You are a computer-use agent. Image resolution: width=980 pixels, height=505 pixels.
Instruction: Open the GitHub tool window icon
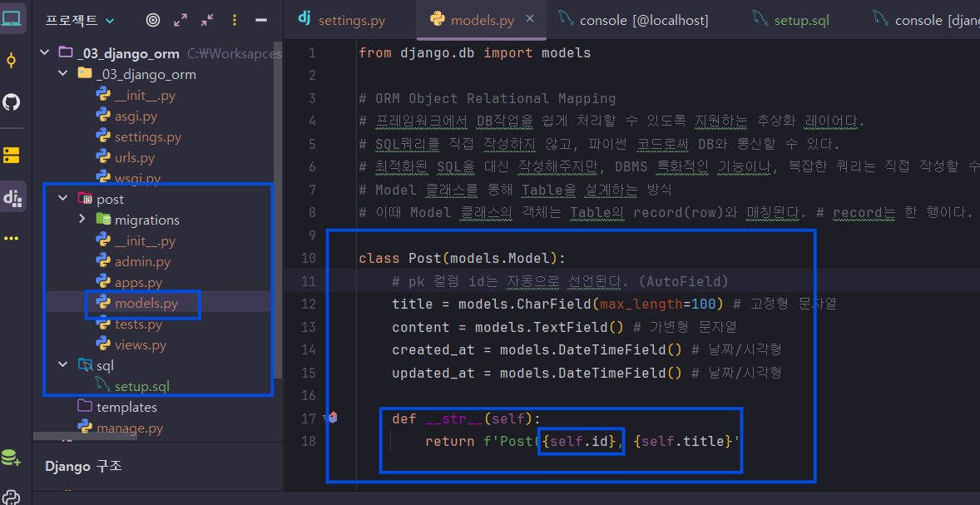tap(12, 101)
